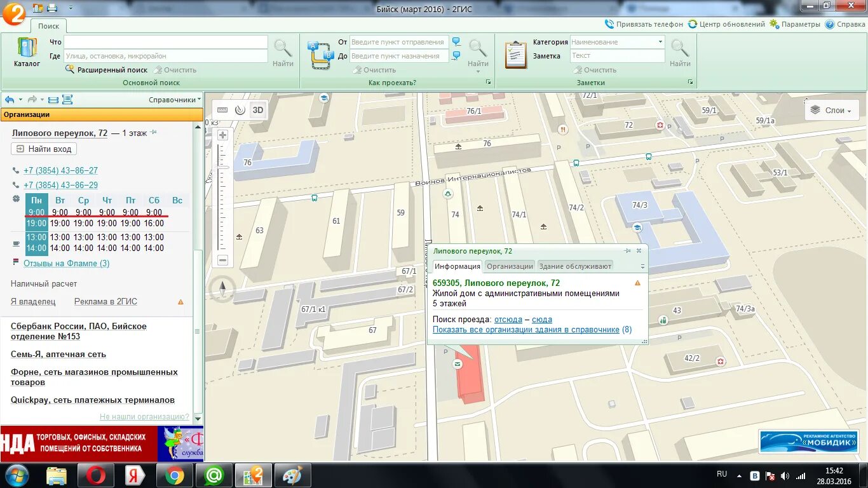
Task: Click phone link +7 (3854) 43-86-29
Action: coord(60,185)
